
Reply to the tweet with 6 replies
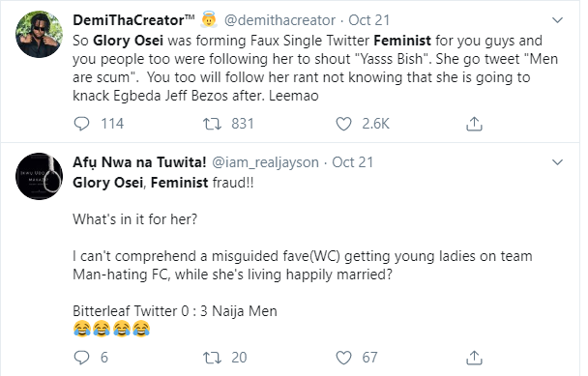click(81, 358)
